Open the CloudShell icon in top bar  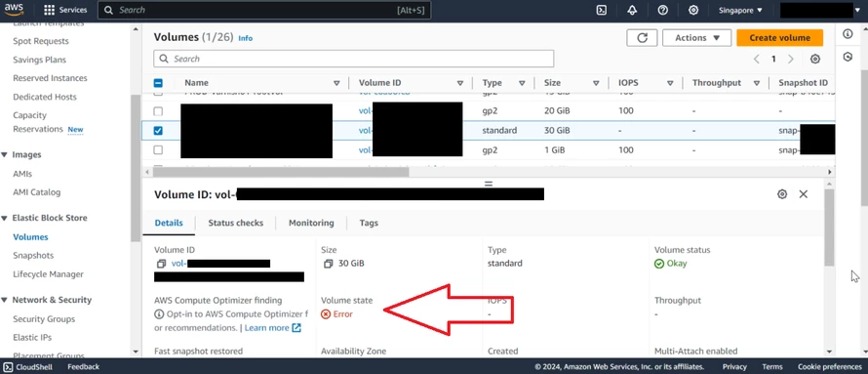601,10
